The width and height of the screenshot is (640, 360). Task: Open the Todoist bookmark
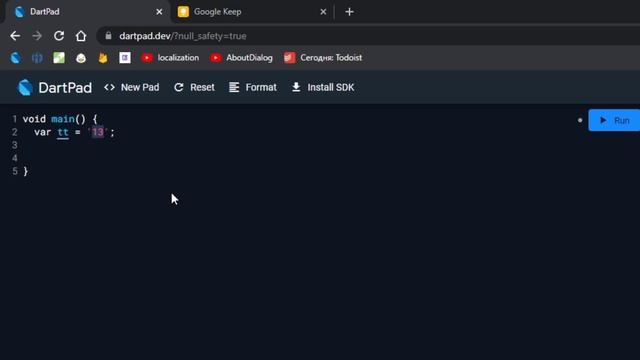(323, 58)
